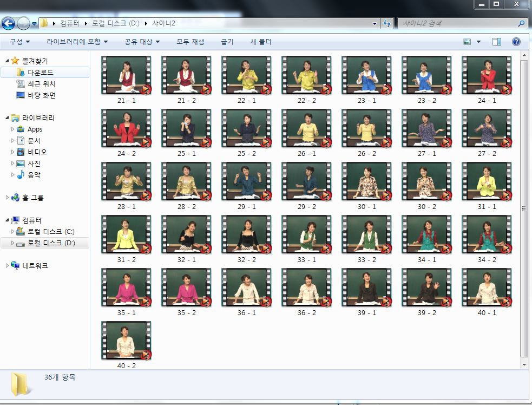This screenshot has height=405, width=532.
Task: Collapse the 즐겨찾기 section
Action: 7,61
